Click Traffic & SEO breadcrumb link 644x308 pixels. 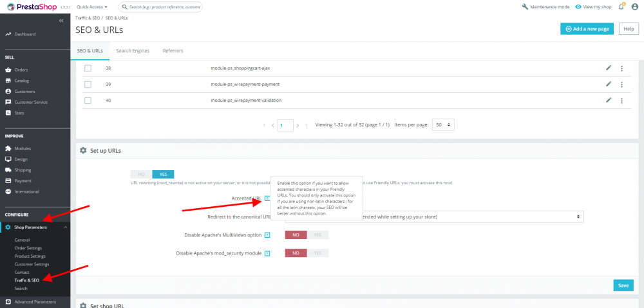pyautogui.click(x=88, y=18)
